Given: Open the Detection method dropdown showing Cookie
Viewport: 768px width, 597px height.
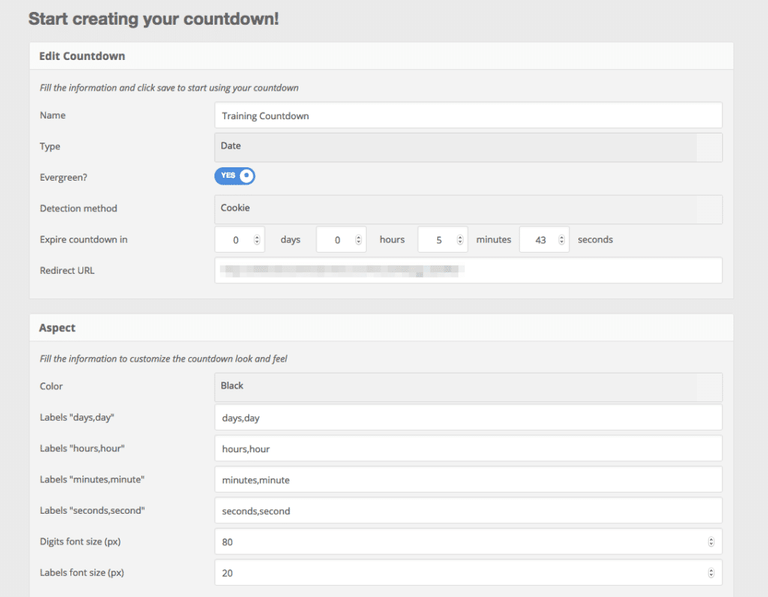Looking at the screenshot, I should [468, 209].
